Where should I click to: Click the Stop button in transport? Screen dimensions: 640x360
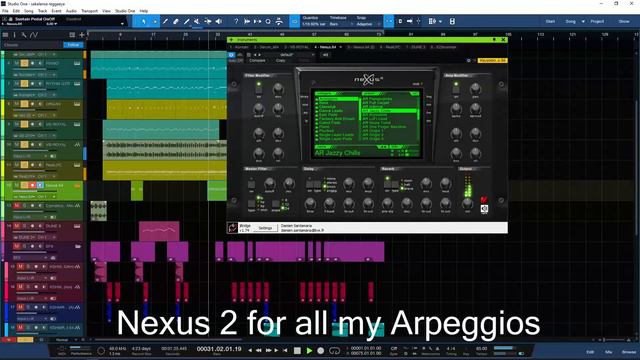coord(298,351)
